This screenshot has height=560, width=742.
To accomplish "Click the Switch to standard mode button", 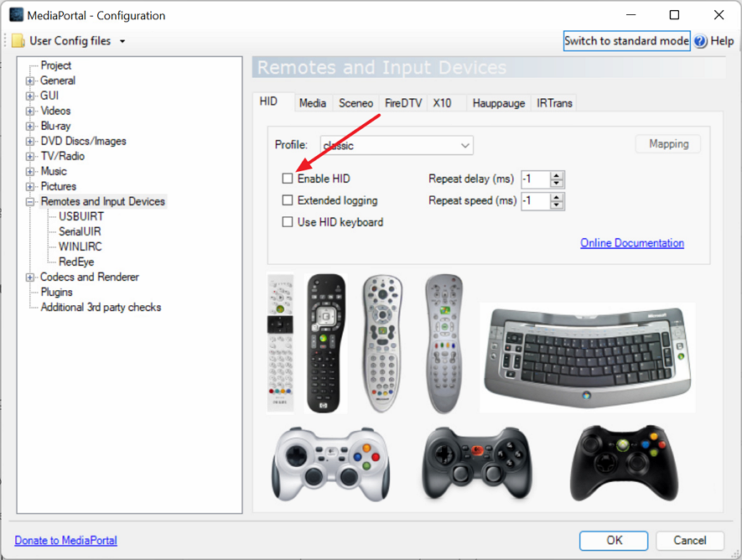I will click(x=626, y=41).
